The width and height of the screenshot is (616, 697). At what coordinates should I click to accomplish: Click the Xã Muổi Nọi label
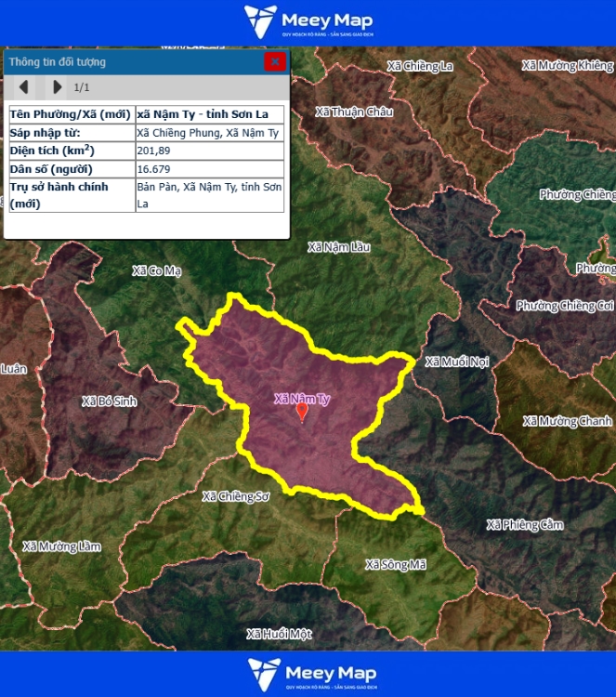456,362
